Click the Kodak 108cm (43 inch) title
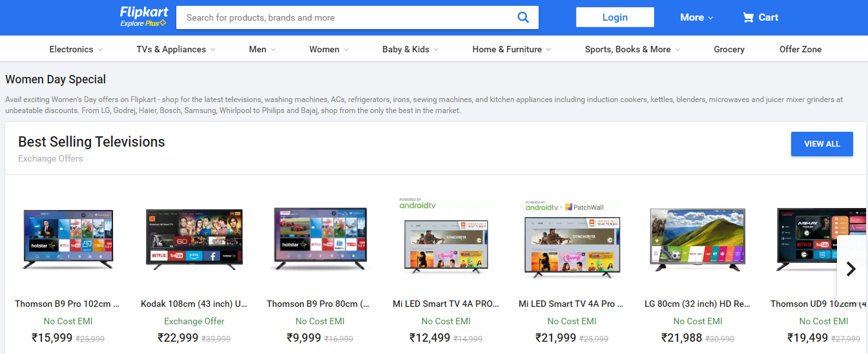Image resolution: width=868 pixels, height=354 pixels. [x=194, y=304]
